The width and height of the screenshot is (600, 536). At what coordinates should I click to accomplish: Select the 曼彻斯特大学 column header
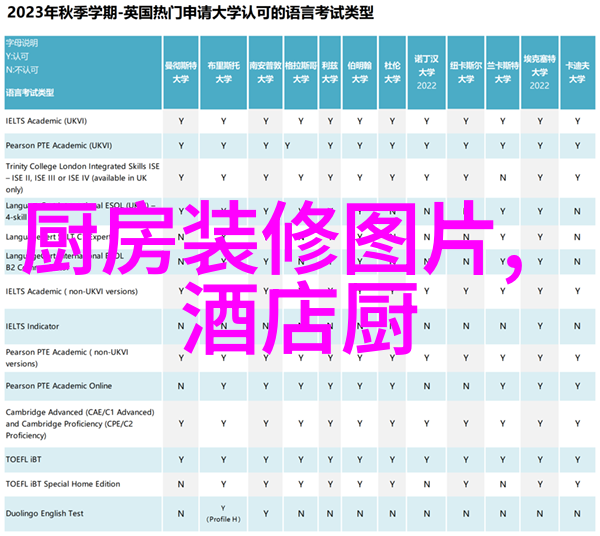[181, 72]
